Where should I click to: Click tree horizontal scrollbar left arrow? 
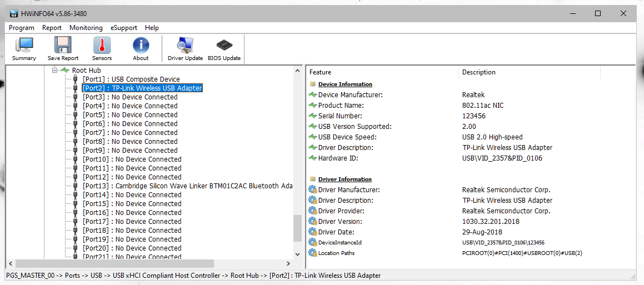click(11, 264)
